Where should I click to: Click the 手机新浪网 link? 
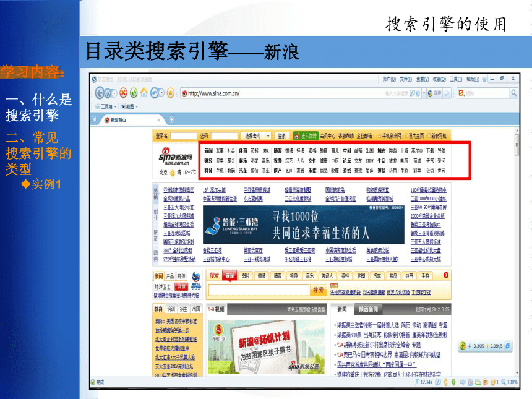pos(391,135)
